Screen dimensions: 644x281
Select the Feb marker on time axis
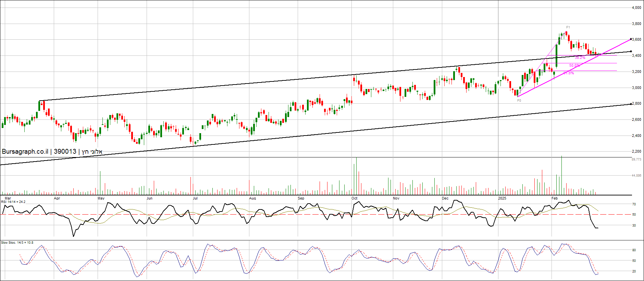(x=555, y=198)
